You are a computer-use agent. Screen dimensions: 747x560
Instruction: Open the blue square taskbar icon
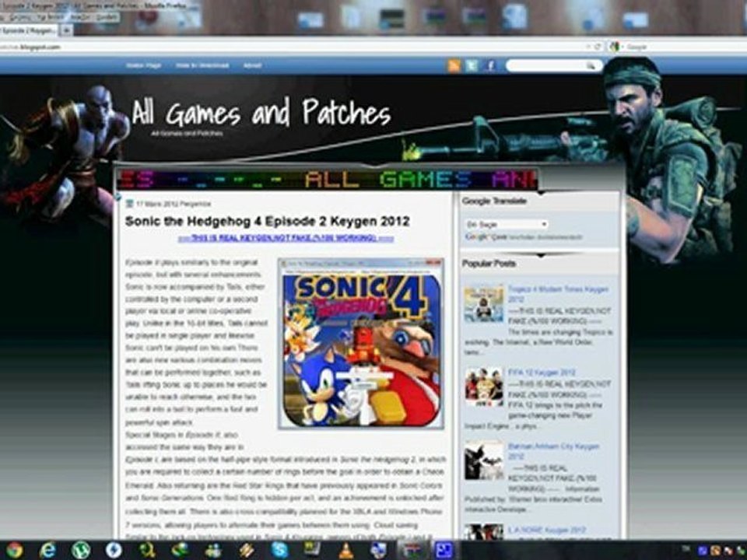pyautogui.click(x=444, y=550)
